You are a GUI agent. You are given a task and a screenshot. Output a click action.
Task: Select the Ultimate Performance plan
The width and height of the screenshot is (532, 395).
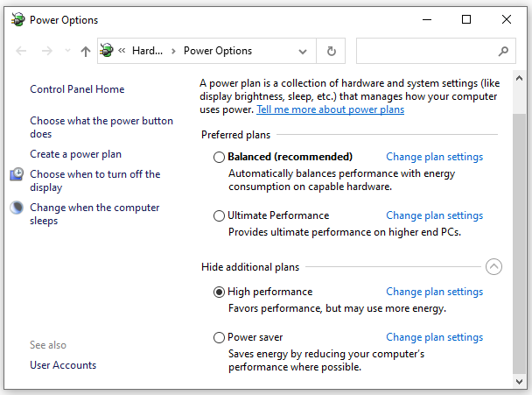click(219, 215)
